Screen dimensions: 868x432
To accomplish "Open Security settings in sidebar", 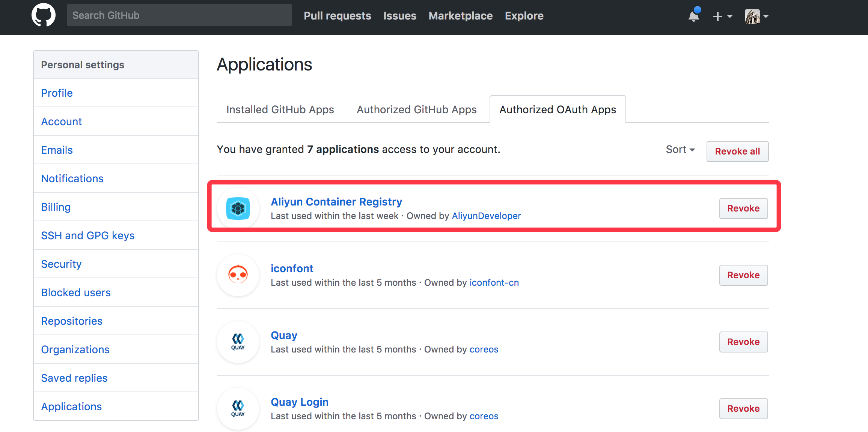I will [x=116, y=264].
